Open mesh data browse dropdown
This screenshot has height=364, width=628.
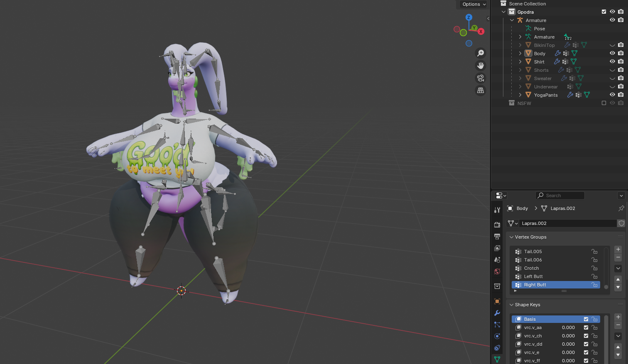tap(513, 223)
